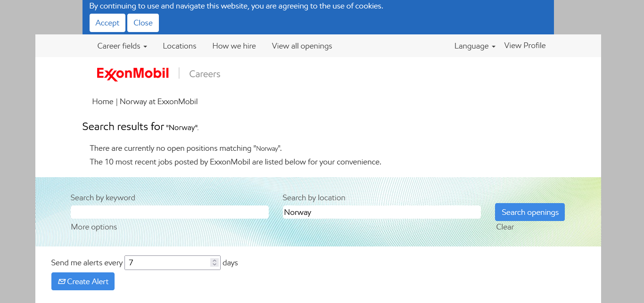Image resolution: width=644 pixels, height=303 pixels.
Task: Open View Profile link
Action: 525,46
